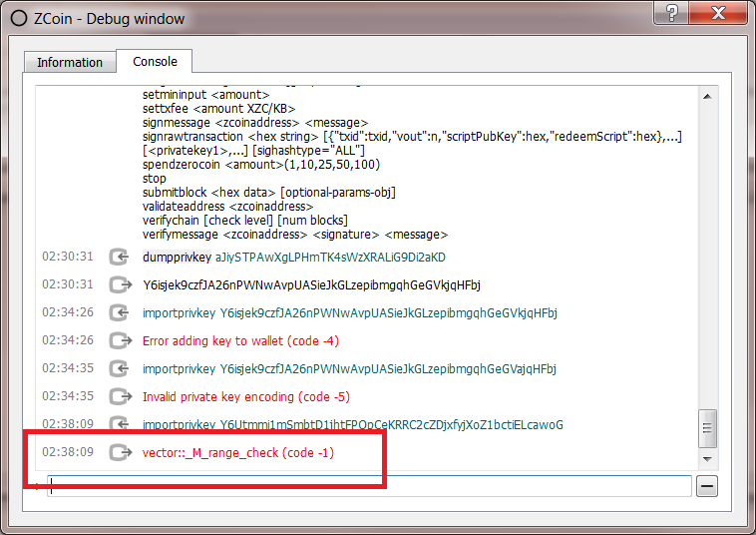Click input icon beside importprivkey at 02:34:35
The height and width of the screenshot is (535, 756).
pos(119,368)
